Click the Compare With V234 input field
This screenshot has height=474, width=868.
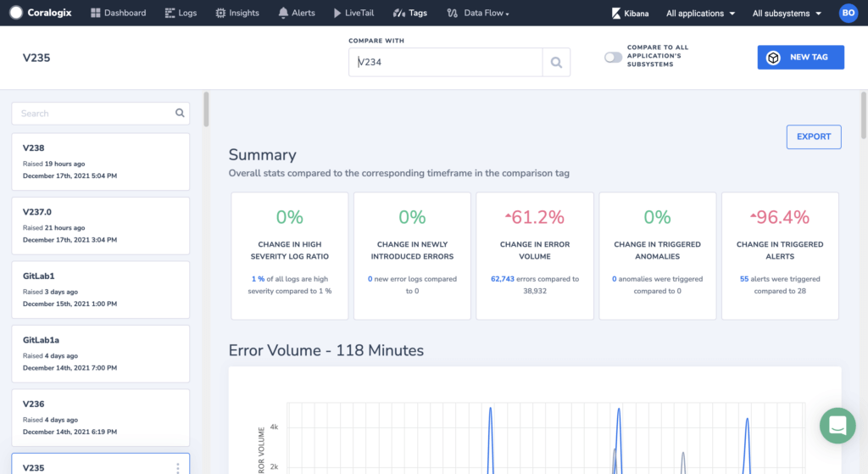(x=446, y=62)
